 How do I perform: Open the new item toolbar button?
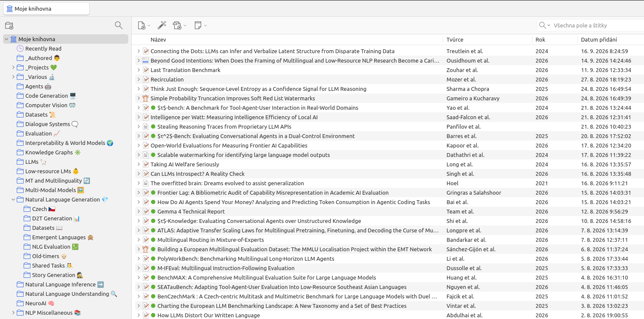144,25
